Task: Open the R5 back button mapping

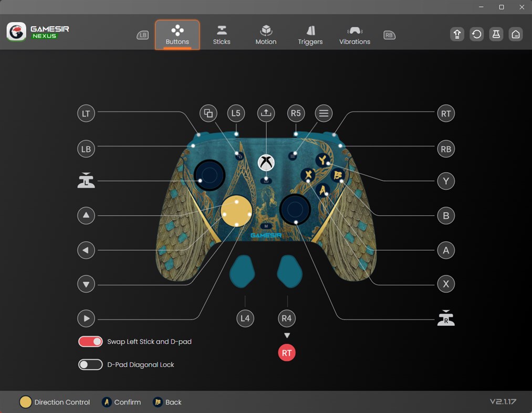Action: coord(296,113)
